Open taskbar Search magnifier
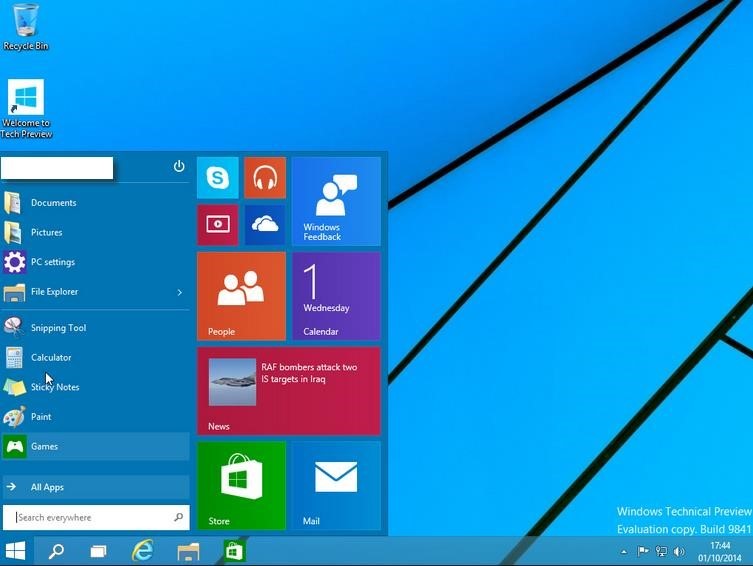753x566 pixels. (x=56, y=551)
